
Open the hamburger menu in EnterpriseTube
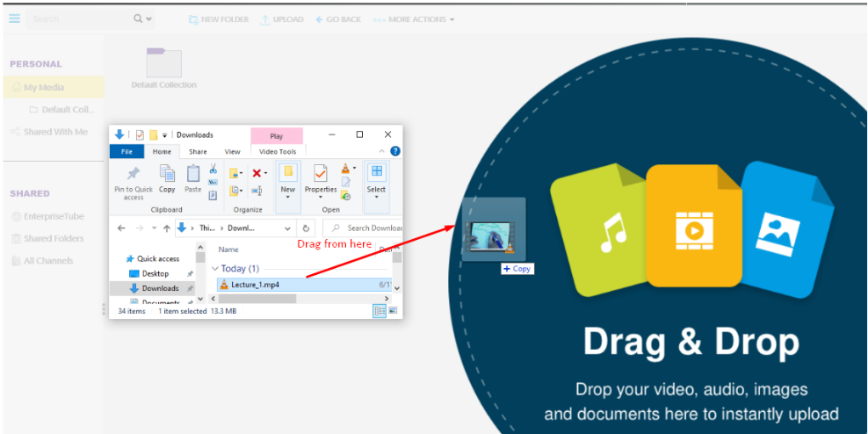point(14,18)
